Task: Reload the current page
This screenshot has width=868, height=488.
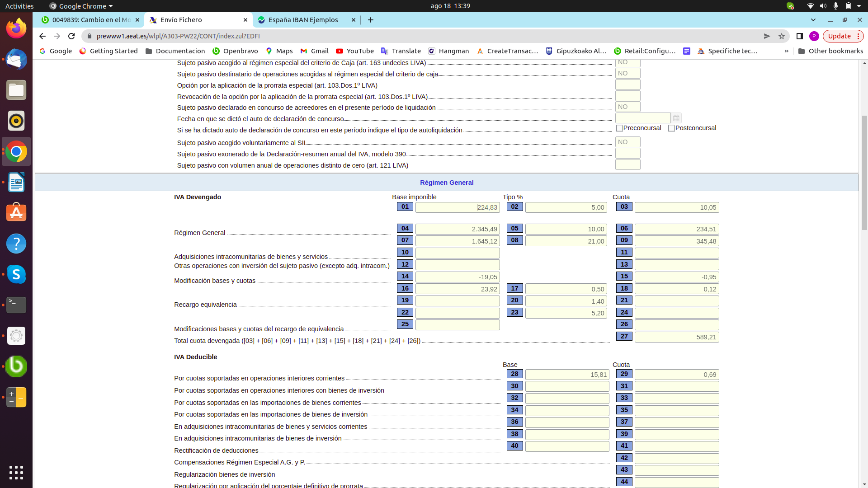Action: point(71,36)
